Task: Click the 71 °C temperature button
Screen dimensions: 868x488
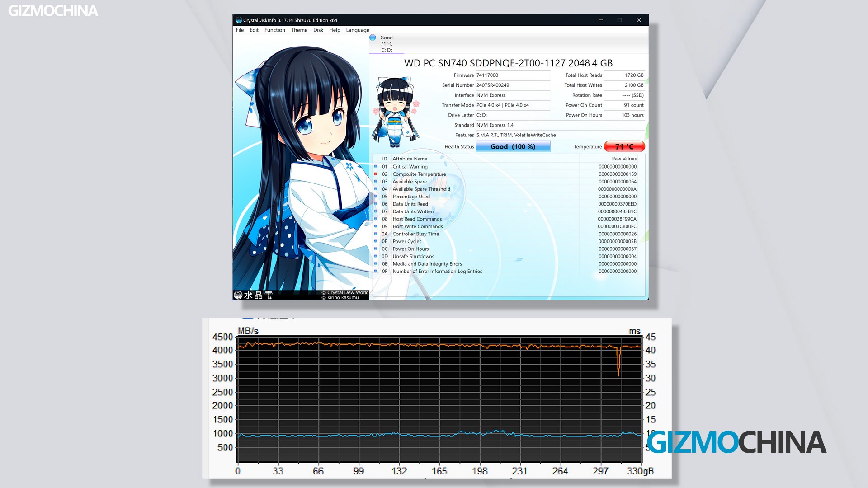Action: [x=624, y=146]
